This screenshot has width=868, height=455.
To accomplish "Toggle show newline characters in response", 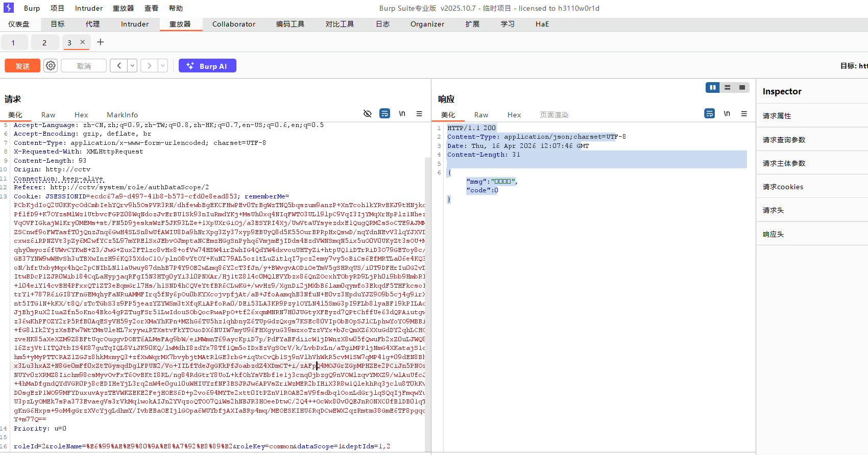I will coord(727,114).
